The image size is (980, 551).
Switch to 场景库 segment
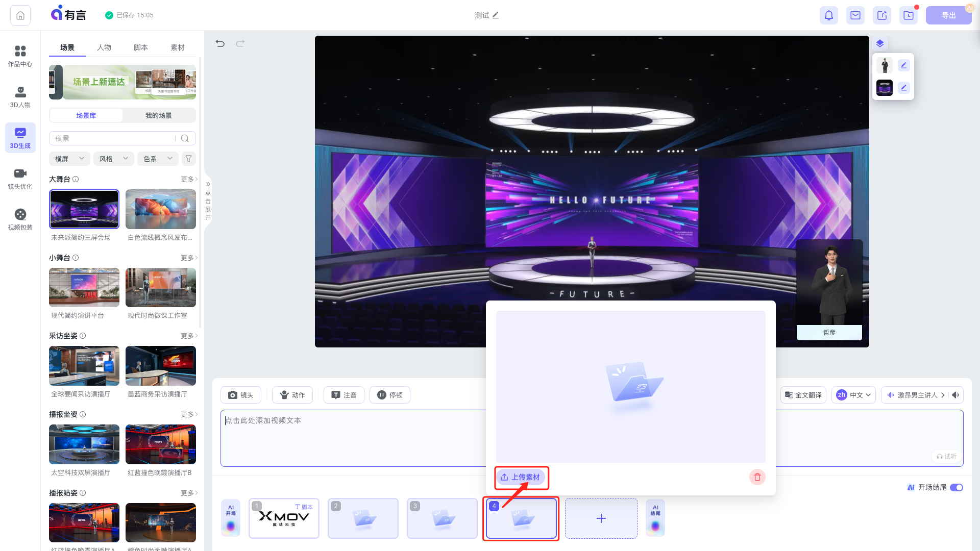(x=86, y=115)
